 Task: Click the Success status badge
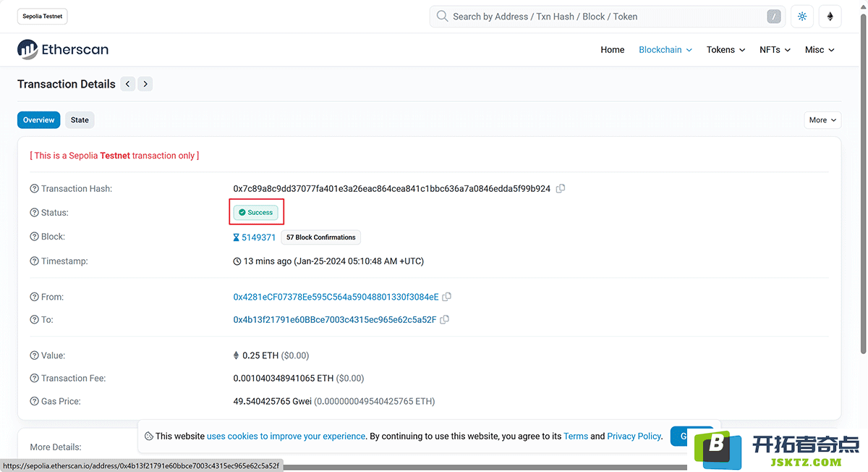click(x=256, y=213)
